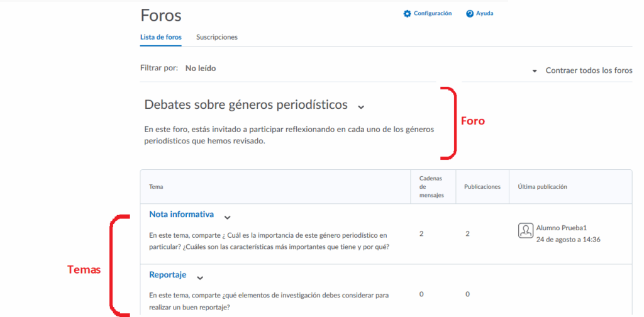The height and width of the screenshot is (317, 644).
Task: Select the No leído filter option
Action: (201, 68)
